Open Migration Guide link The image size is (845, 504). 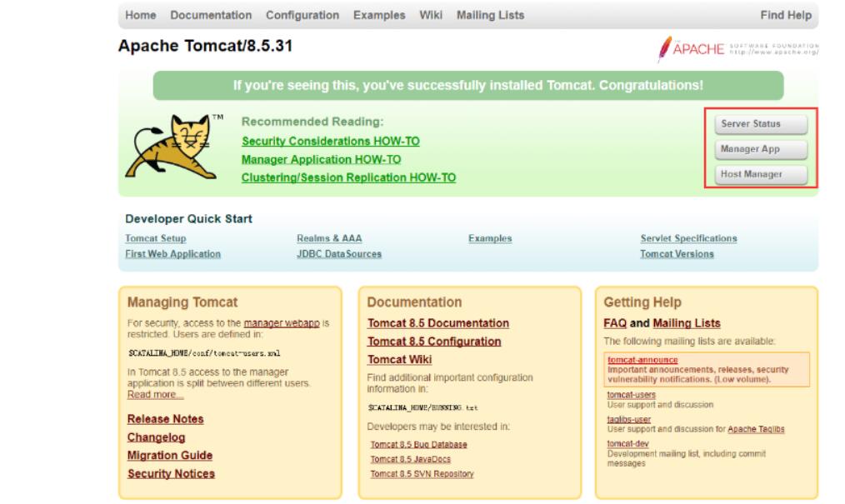[170, 456]
